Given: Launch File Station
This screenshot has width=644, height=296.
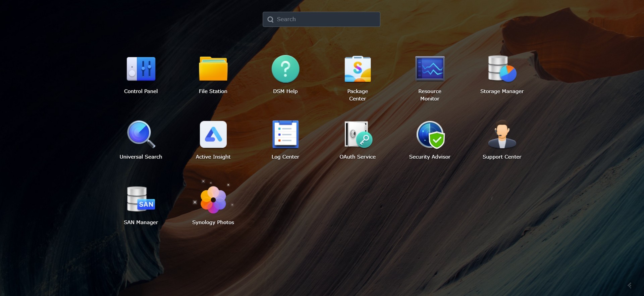Looking at the screenshot, I should click(x=213, y=69).
